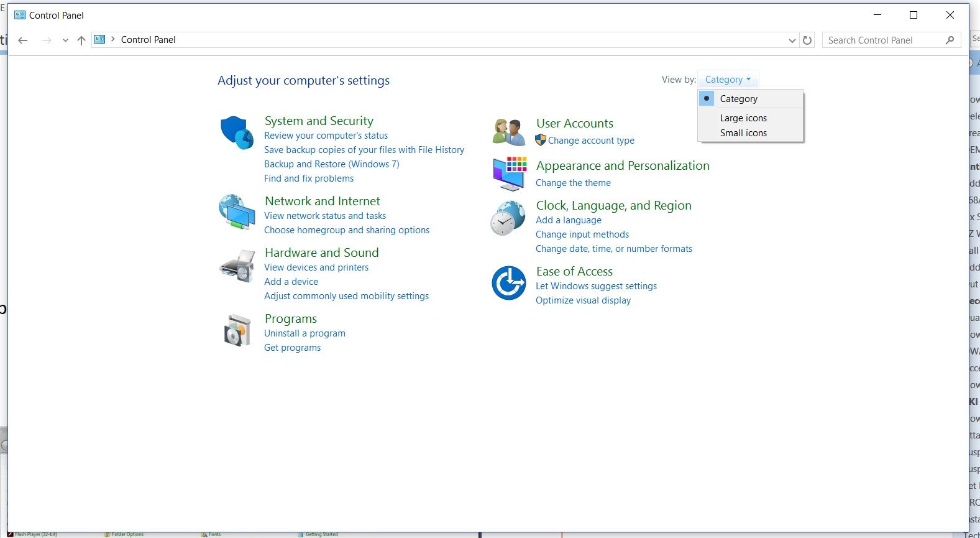Open Ease of Access heading link
980x538 pixels.
pyautogui.click(x=574, y=271)
